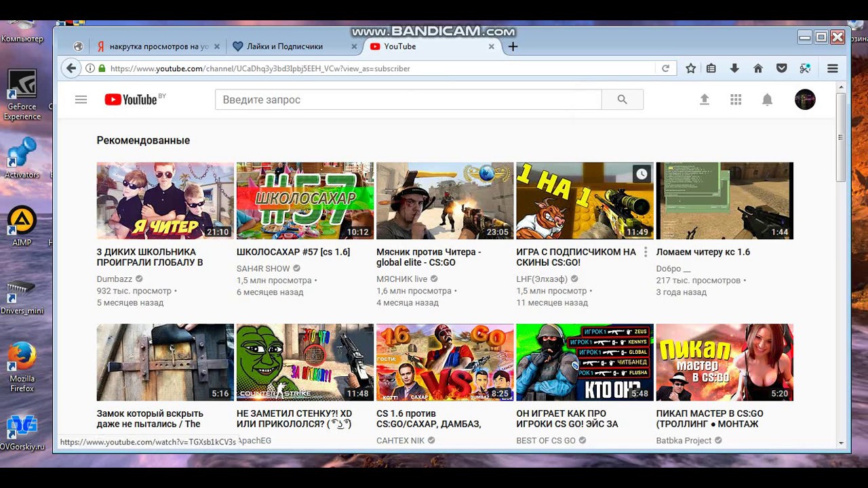Viewport: 868px width, 488px height.
Task: Focus the YouTube search field
Action: pos(408,100)
